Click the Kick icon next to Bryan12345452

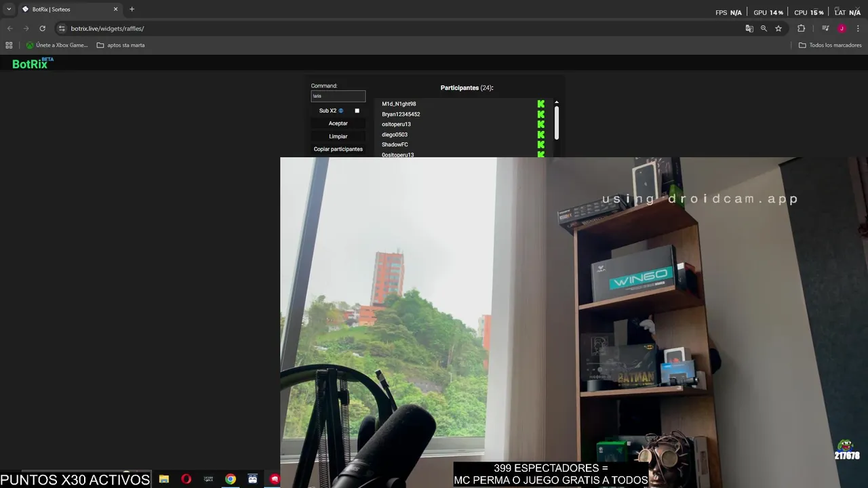pyautogui.click(x=540, y=115)
